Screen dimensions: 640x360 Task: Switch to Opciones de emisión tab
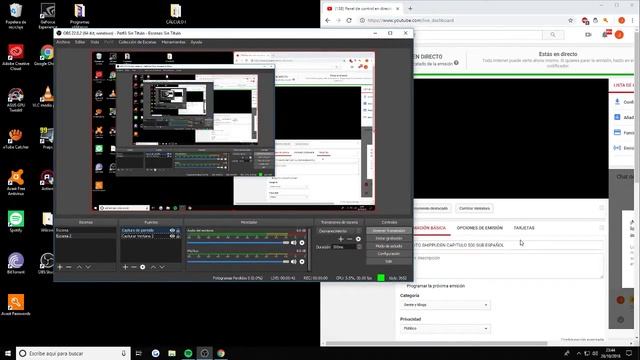point(480,228)
